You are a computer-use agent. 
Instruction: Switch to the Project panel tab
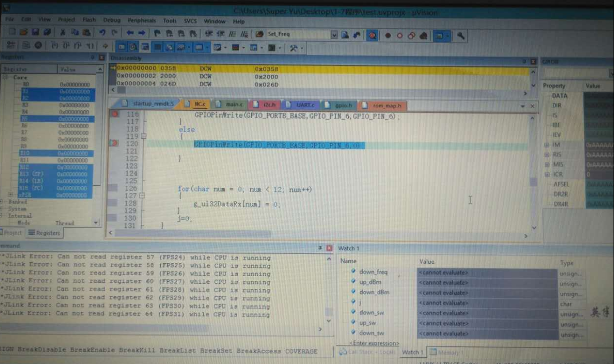[x=11, y=232]
